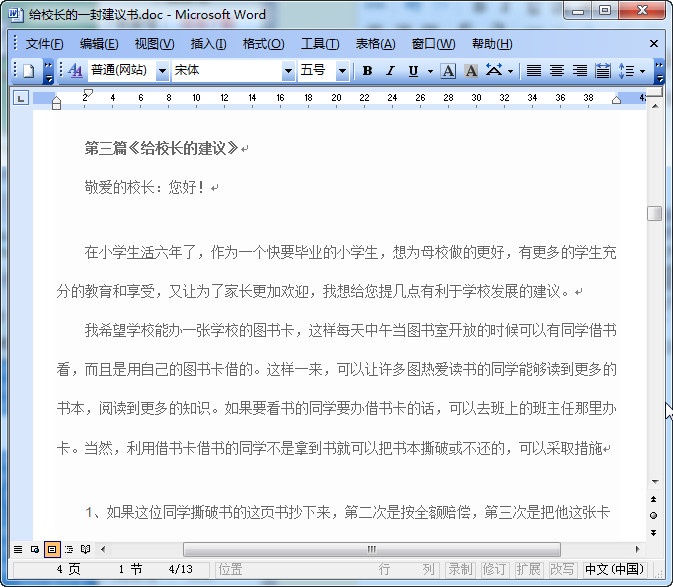Switch to Web Layout view icon
673x587 pixels.
[35, 549]
